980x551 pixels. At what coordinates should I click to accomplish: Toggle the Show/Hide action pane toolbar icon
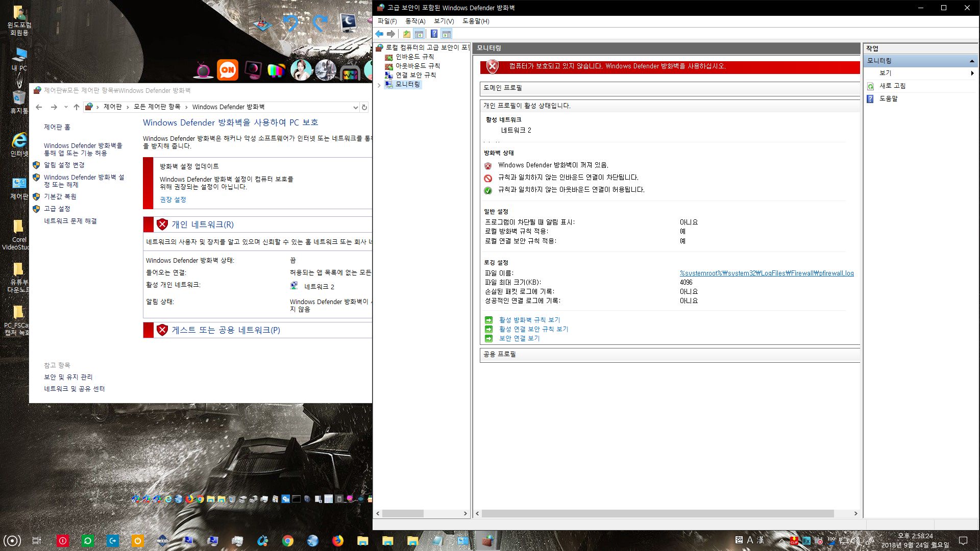click(447, 34)
